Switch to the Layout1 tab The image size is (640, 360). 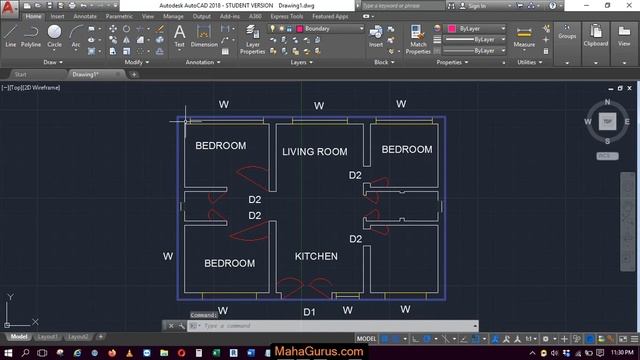(47, 337)
